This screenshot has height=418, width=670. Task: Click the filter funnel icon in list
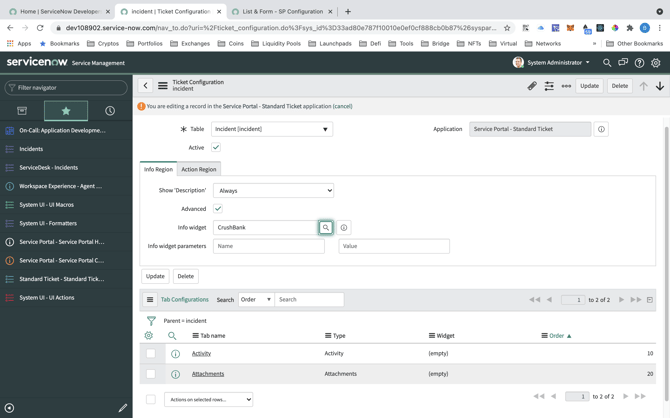click(151, 321)
